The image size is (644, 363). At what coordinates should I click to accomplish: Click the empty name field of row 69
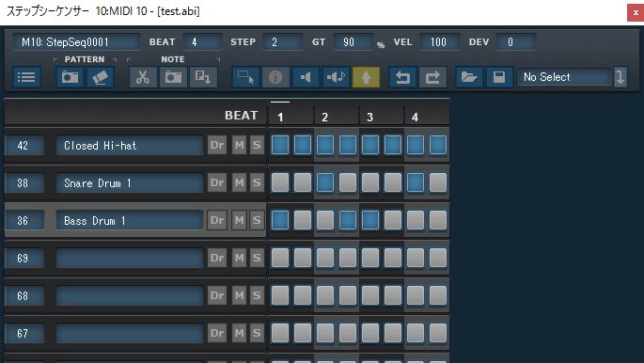click(x=130, y=259)
